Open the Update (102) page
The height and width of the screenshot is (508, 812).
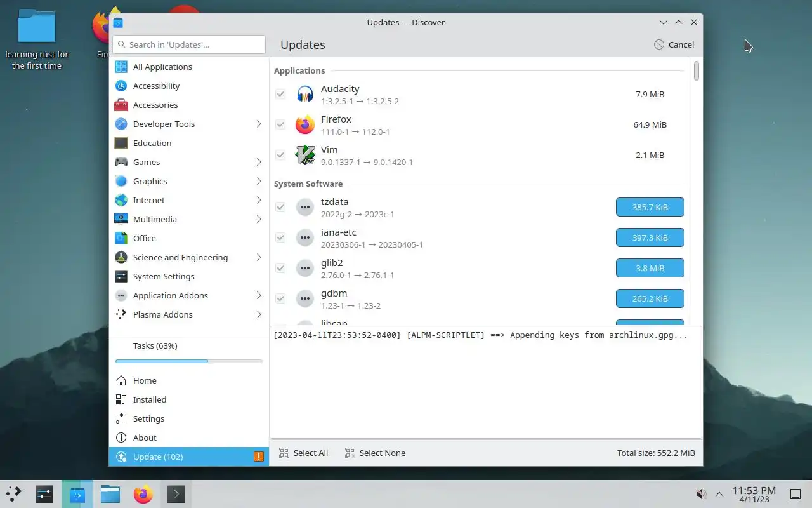point(189,457)
